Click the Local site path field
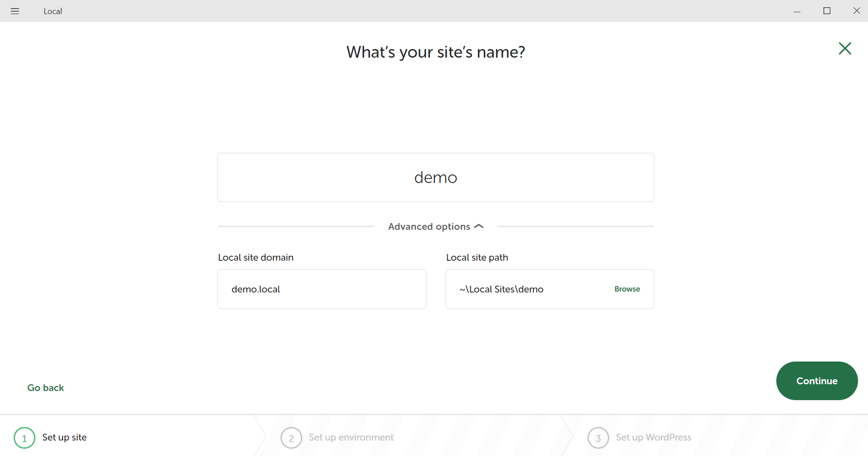This screenshot has width=868, height=456. 522,289
